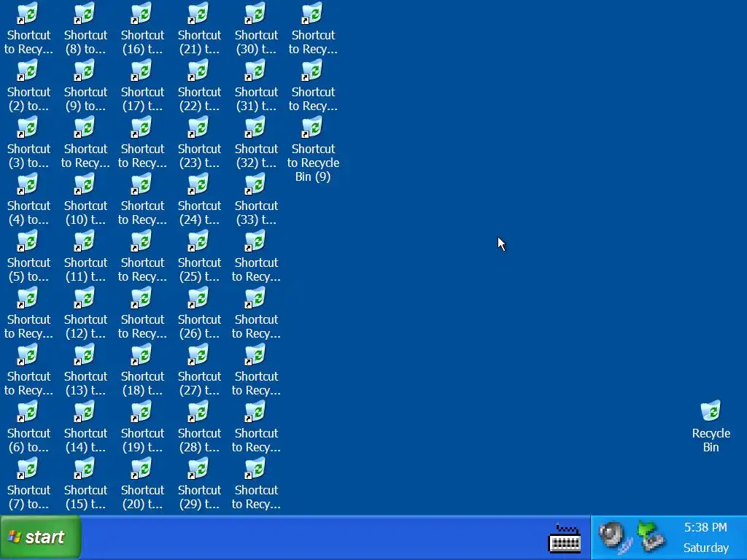The image size is (747, 560).
Task: Select the Shortcut (17) desktop icon
Action: point(142,86)
